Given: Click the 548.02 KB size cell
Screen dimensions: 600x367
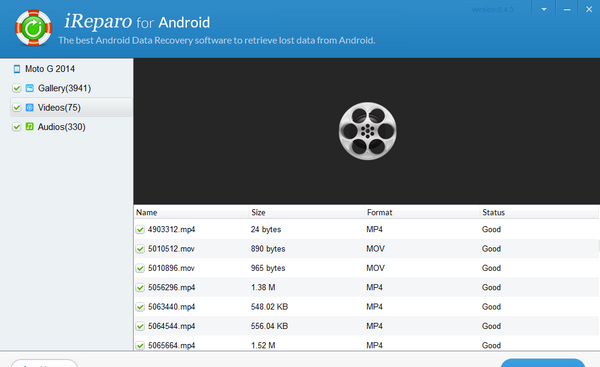Looking at the screenshot, I should 269,307.
